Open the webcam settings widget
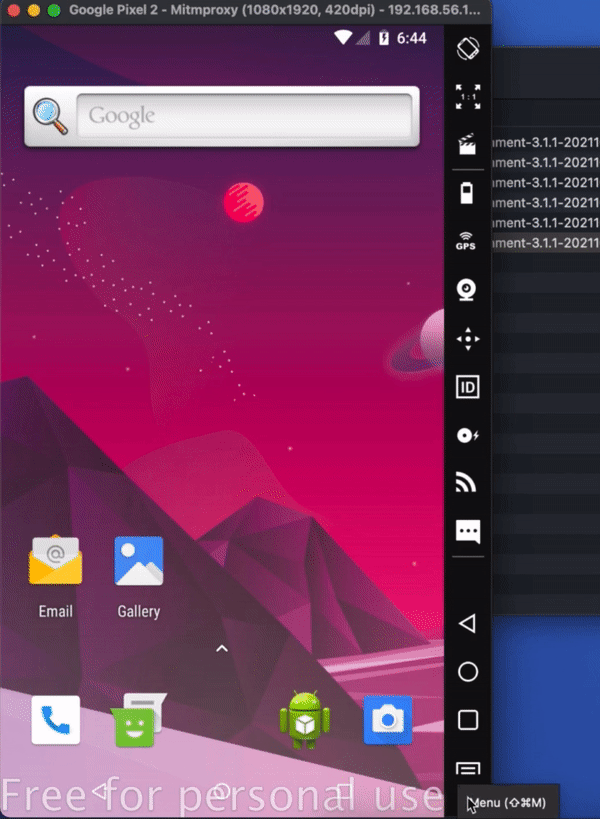The width and height of the screenshot is (600, 819). coord(467,290)
